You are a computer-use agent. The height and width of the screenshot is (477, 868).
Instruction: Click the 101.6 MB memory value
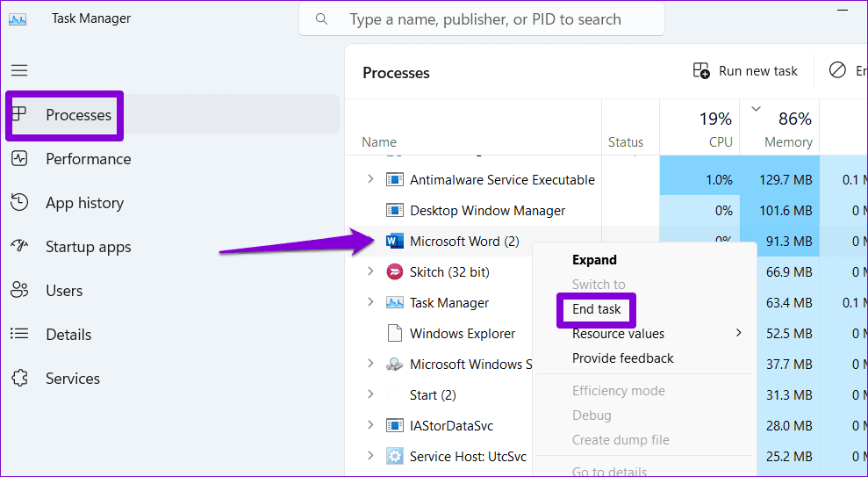point(786,211)
